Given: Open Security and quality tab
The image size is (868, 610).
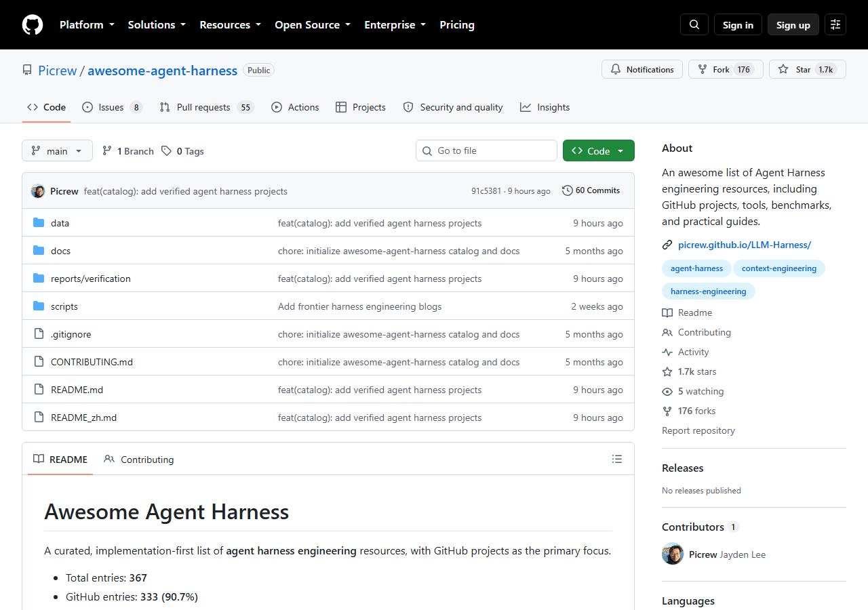Looking at the screenshot, I should pyautogui.click(x=453, y=107).
